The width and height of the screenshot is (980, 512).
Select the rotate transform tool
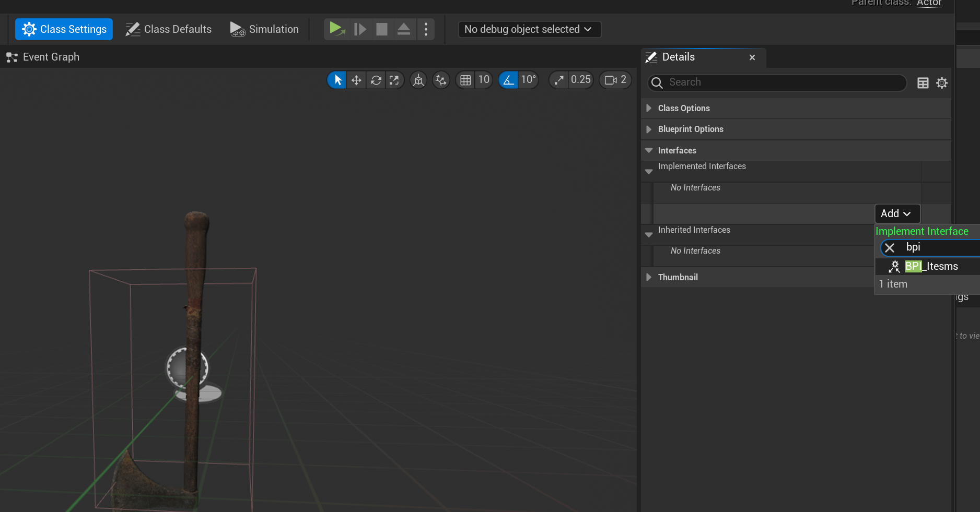(x=376, y=80)
